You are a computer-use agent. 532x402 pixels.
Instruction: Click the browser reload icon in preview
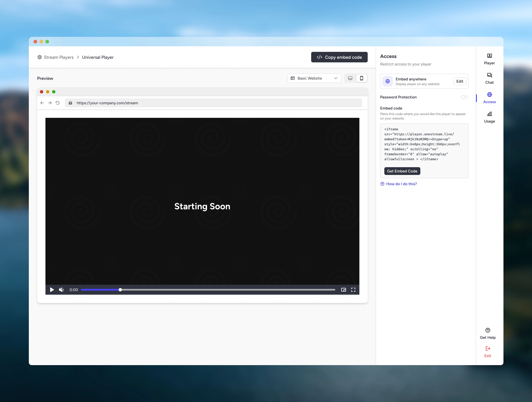(x=57, y=103)
